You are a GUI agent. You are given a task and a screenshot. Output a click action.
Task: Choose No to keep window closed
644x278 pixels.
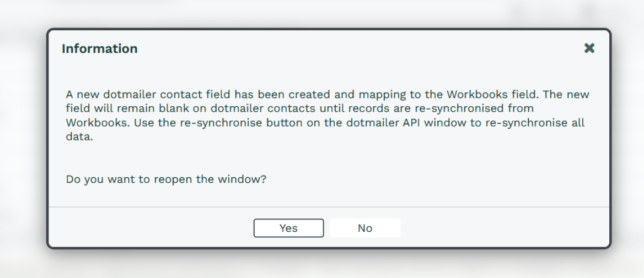click(364, 228)
